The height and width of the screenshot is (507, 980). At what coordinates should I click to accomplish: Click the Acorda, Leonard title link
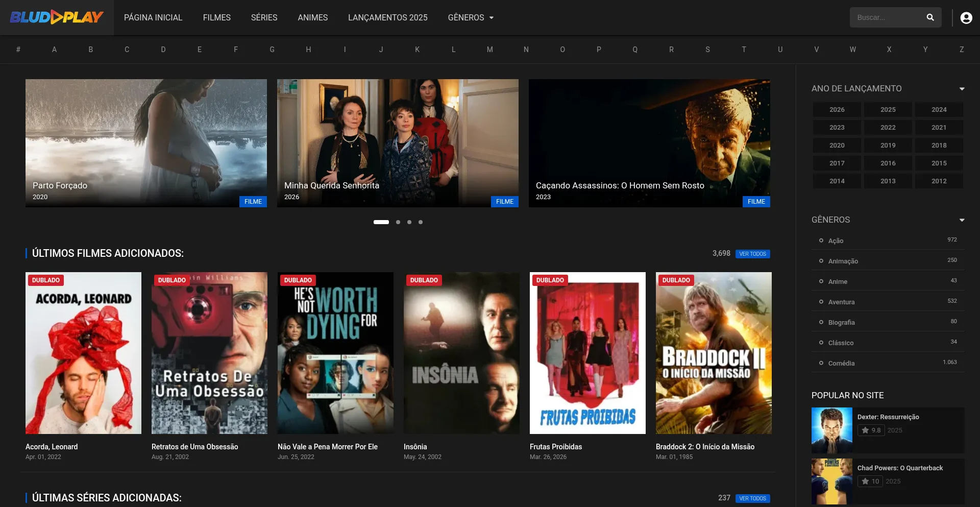point(52,447)
